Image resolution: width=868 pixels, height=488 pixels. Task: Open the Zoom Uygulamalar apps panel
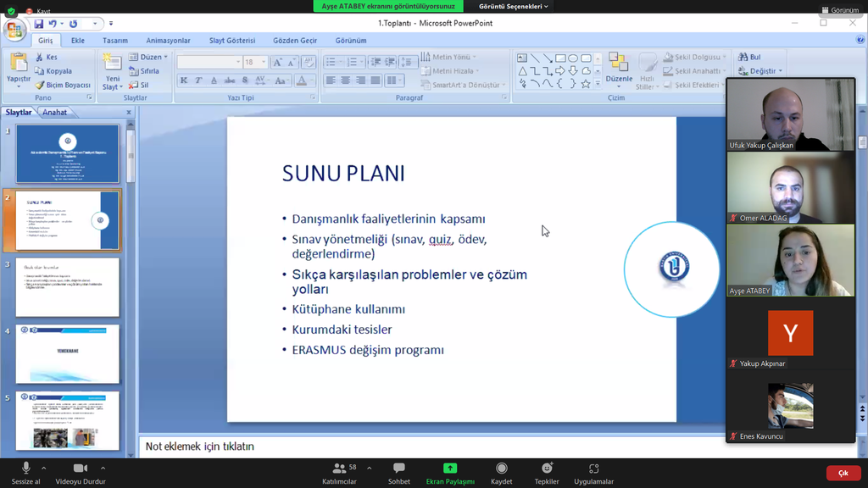click(593, 474)
